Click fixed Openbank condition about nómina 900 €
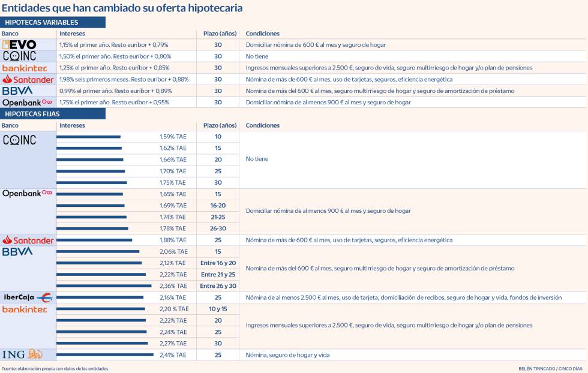588x373 pixels. (328, 211)
